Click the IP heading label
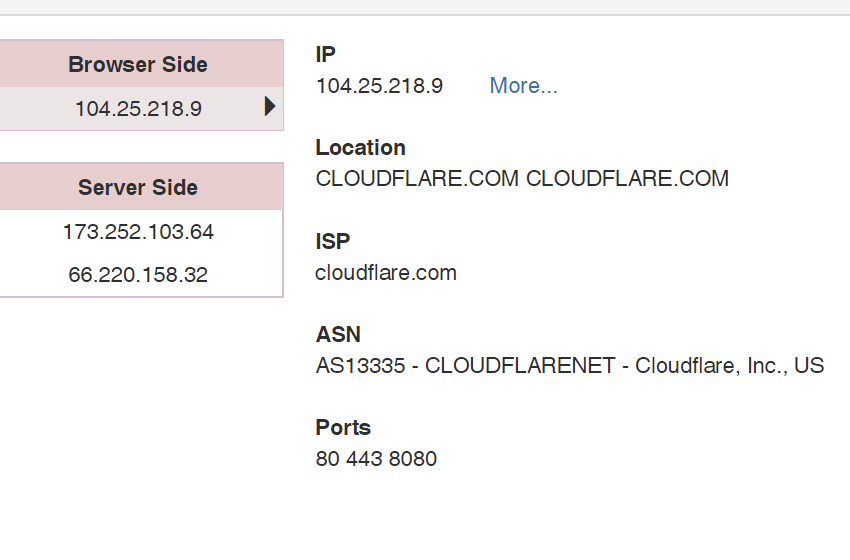 pyautogui.click(x=326, y=54)
